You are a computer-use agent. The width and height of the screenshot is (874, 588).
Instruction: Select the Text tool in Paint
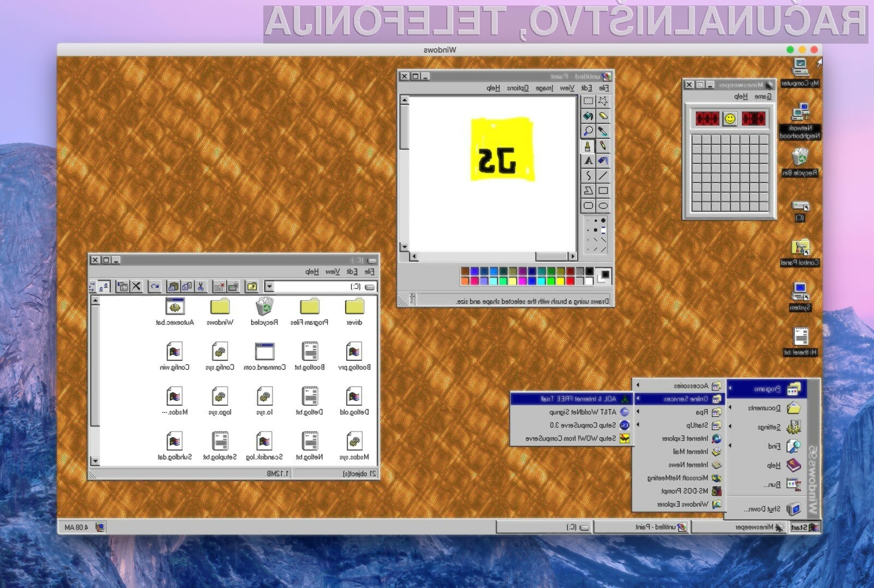click(x=587, y=161)
